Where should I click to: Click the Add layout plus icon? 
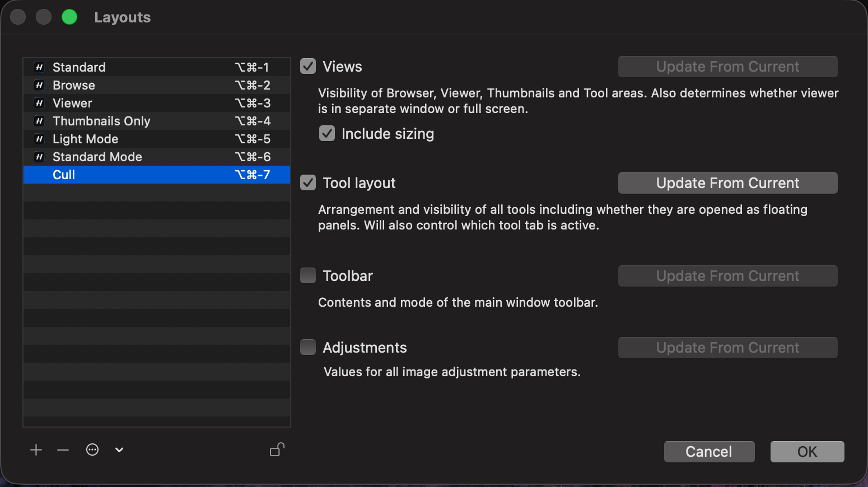coord(36,449)
